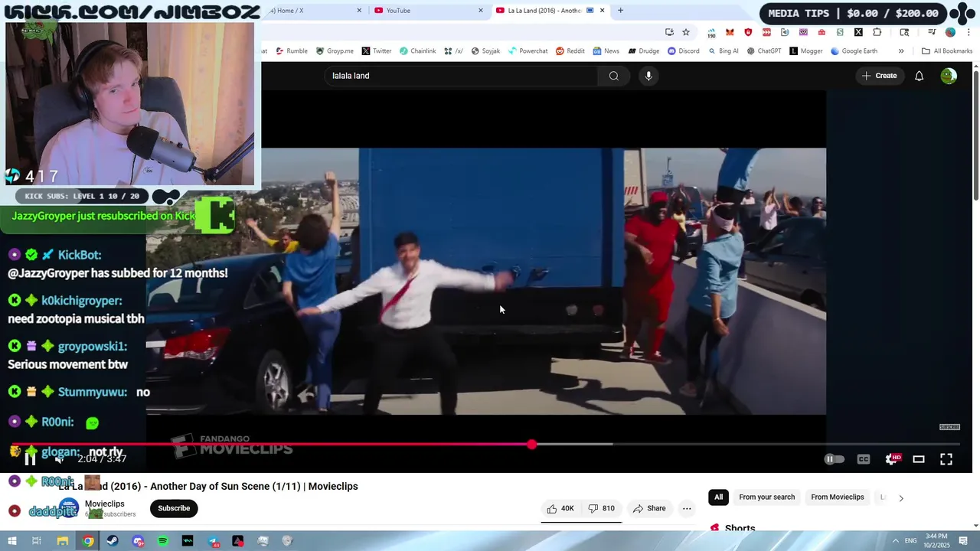Toggle the autoplay switch in player
980x551 pixels.
tap(834, 459)
